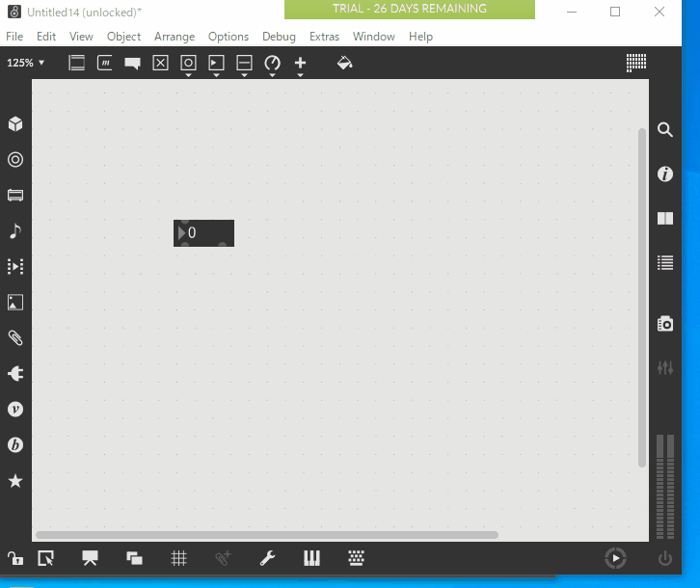Screen dimensions: 700x588
Task: Open the Max Console list icon
Action: 665,262
